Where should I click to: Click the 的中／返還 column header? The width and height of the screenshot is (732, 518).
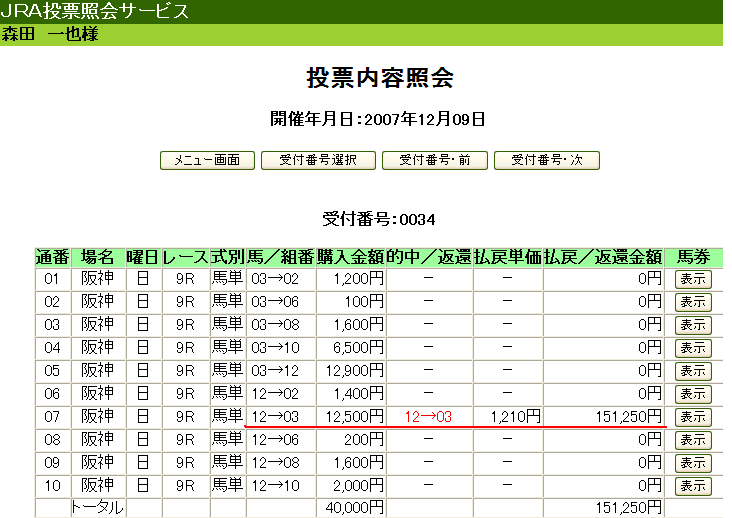pyautogui.click(x=429, y=258)
